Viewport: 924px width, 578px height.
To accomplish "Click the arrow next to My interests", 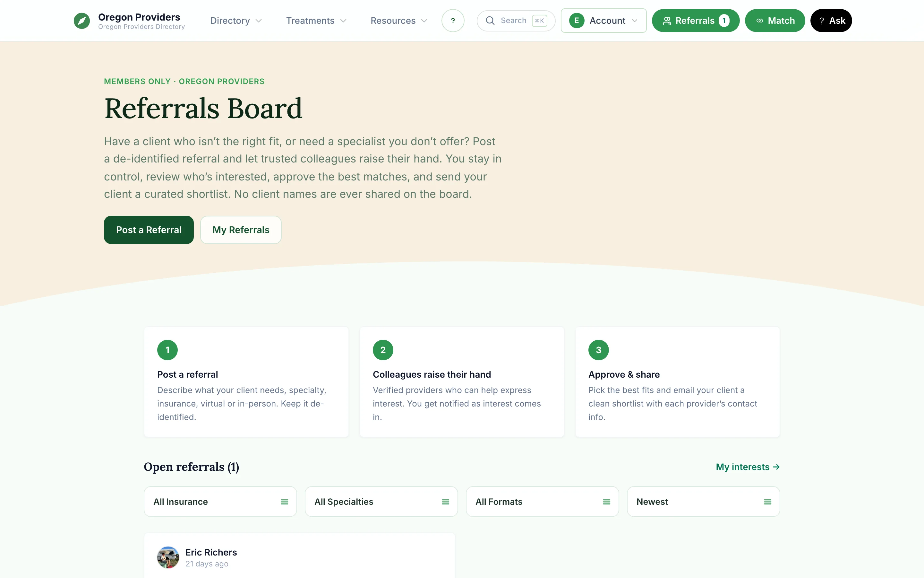I will (776, 467).
